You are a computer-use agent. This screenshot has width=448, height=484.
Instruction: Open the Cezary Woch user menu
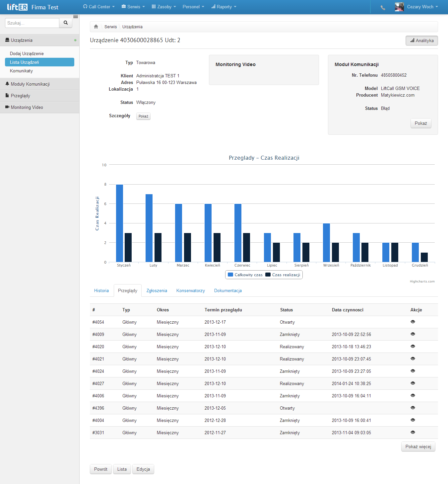click(422, 7)
